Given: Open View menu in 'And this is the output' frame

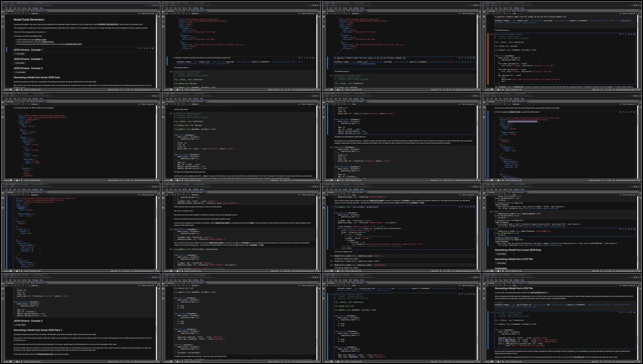Looking at the screenshot, I should click(x=175, y=99).
